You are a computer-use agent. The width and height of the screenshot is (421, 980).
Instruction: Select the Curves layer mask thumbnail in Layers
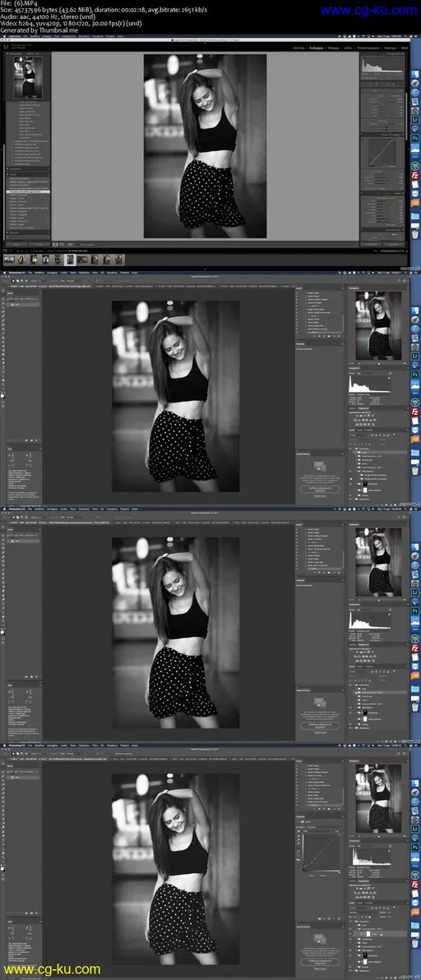point(368,934)
